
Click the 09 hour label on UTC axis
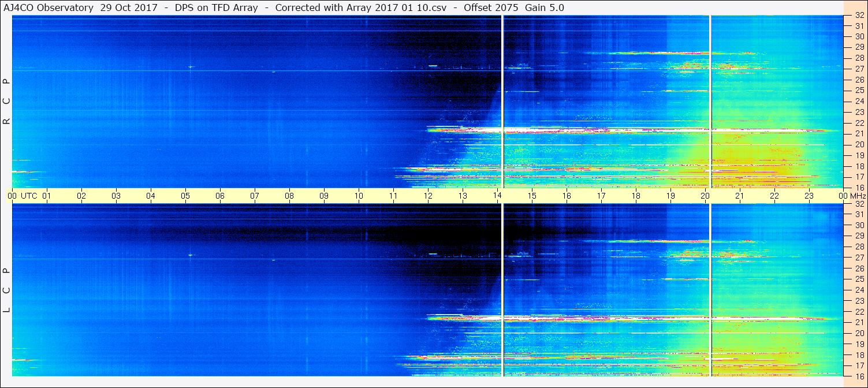pyautogui.click(x=324, y=196)
